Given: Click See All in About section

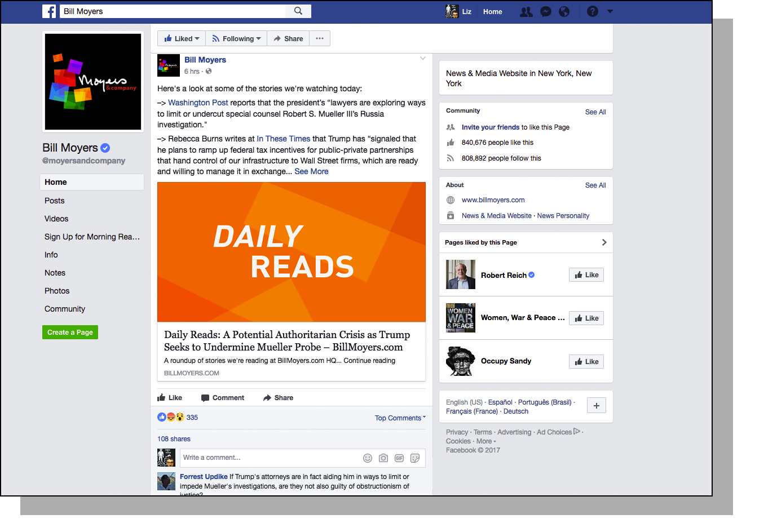Looking at the screenshot, I should pyautogui.click(x=595, y=185).
